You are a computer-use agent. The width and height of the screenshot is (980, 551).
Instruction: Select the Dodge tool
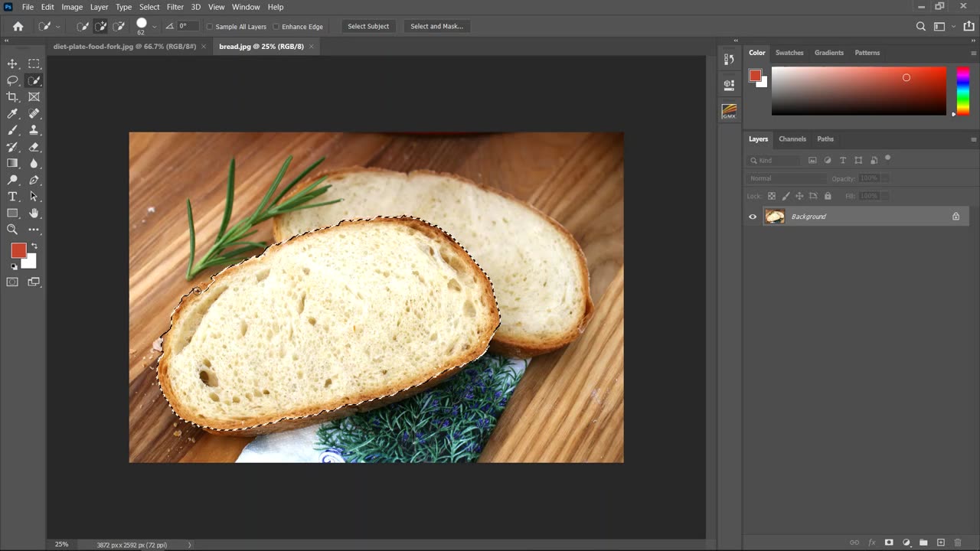click(x=12, y=180)
